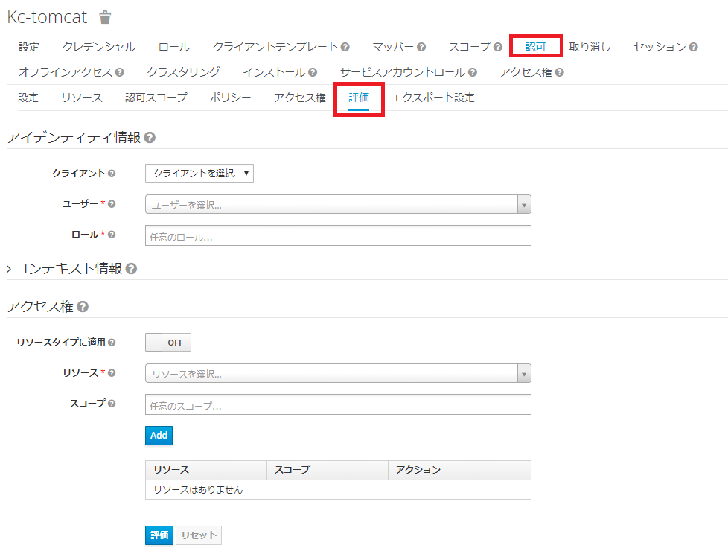Screen dimensions: 728x560
Task: Click the help icon beside セッション tab
Action: tap(694, 46)
